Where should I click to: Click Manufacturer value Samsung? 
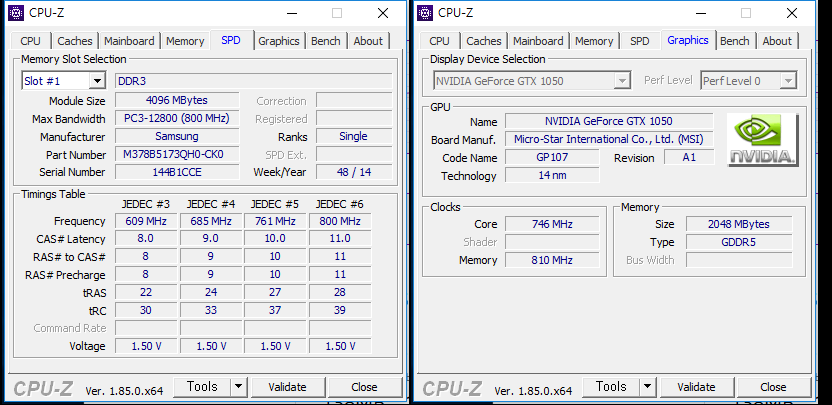tap(177, 136)
